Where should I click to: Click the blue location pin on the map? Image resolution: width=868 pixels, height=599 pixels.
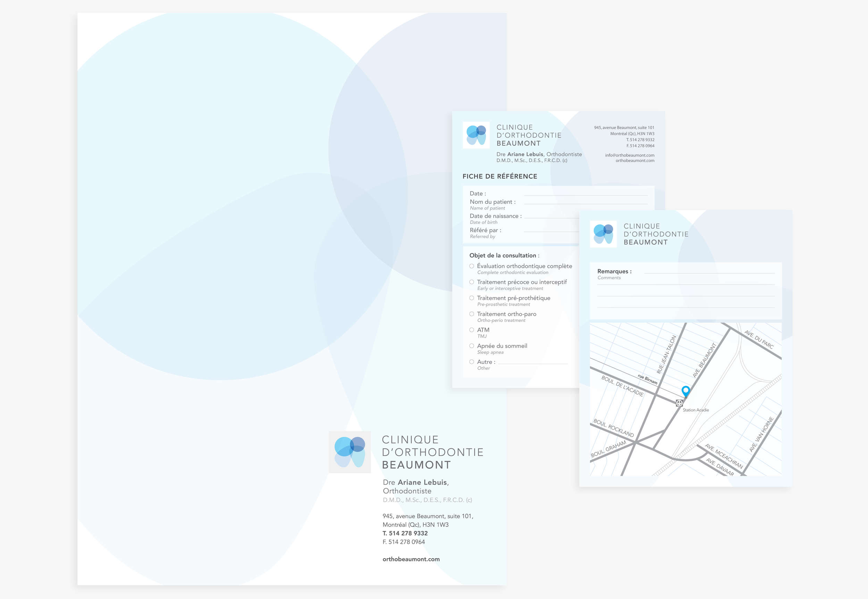tap(685, 391)
